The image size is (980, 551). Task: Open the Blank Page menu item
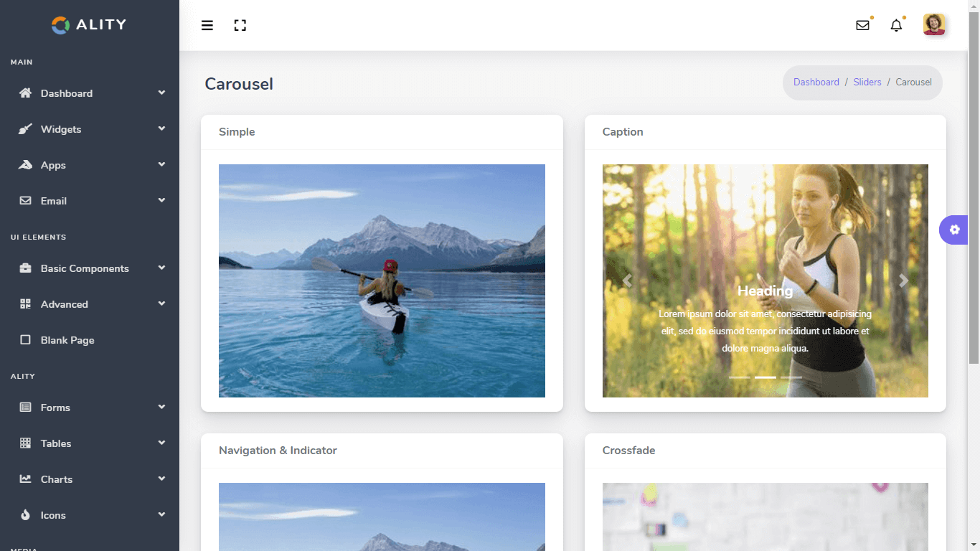(x=67, y=340)
